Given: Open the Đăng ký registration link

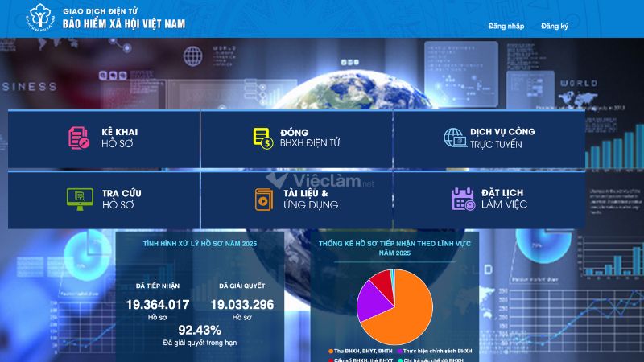Looking at the screenshot, I should click(x=555, y=27).
